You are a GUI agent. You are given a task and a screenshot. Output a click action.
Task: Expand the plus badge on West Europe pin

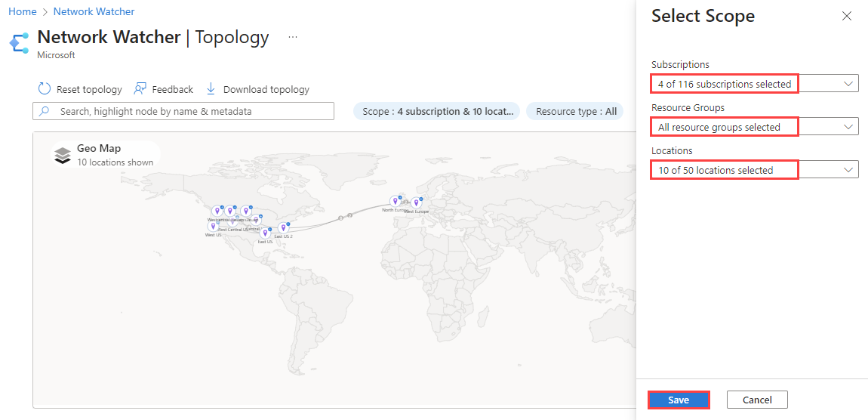pyautogui.click(x=420, y=199)
